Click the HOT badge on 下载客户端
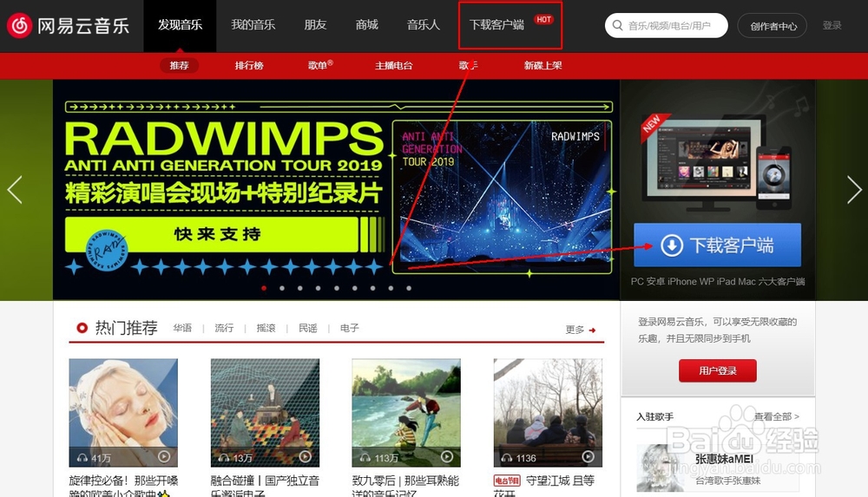The width and height of the screenshot is (868, 497). [543, 19]
